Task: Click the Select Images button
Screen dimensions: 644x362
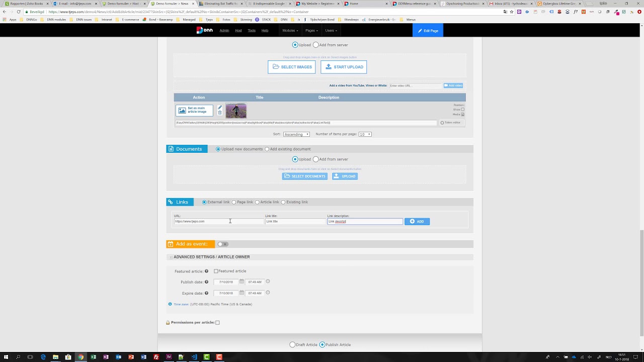Action: 292,67
